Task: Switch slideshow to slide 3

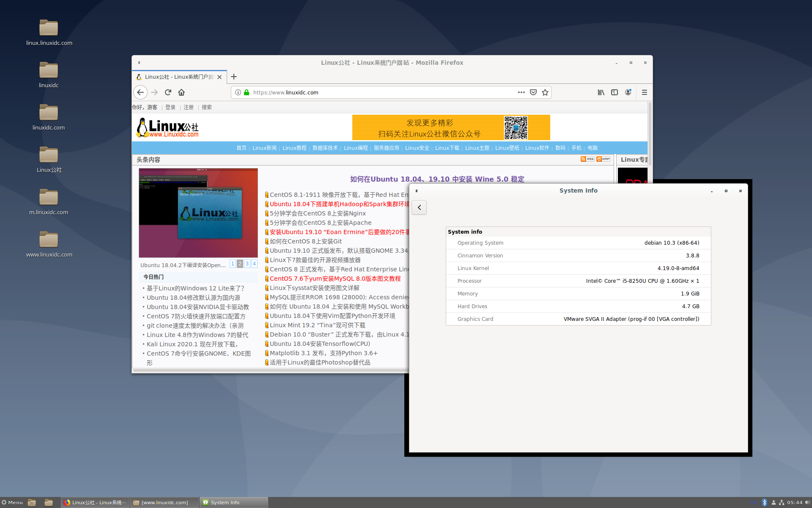Action: tap(247, 264)
